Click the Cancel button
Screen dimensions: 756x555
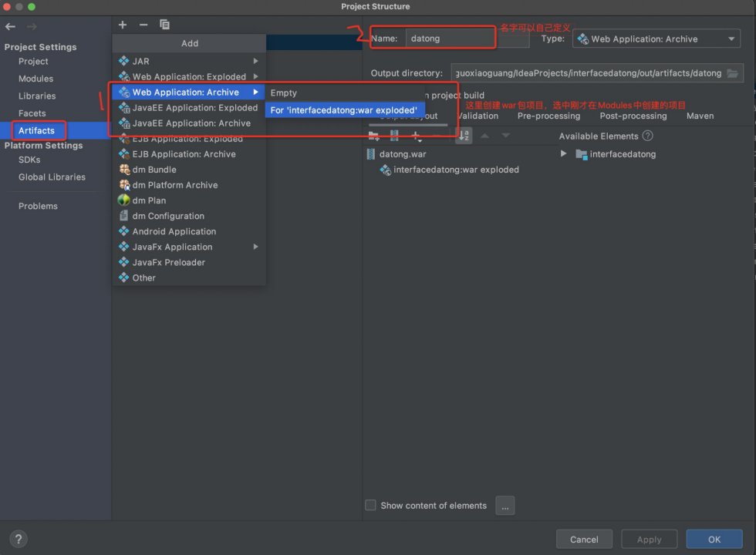click(x=584, y=539)
